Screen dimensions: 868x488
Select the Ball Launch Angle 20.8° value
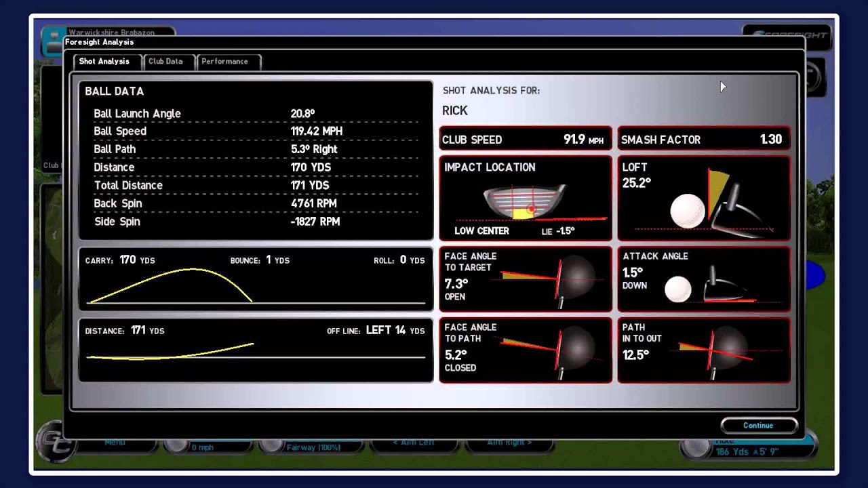pyautogui.click(x=302, y=114)
